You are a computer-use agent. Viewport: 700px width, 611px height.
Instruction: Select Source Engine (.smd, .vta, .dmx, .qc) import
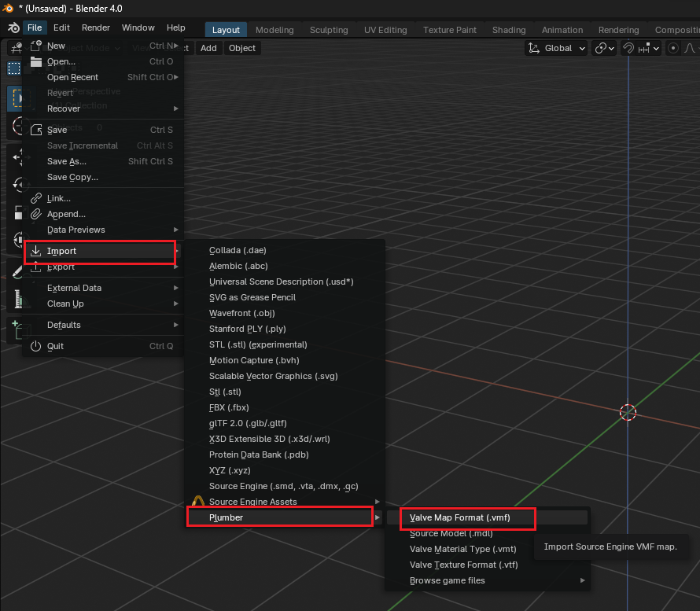tap(285, 486)
